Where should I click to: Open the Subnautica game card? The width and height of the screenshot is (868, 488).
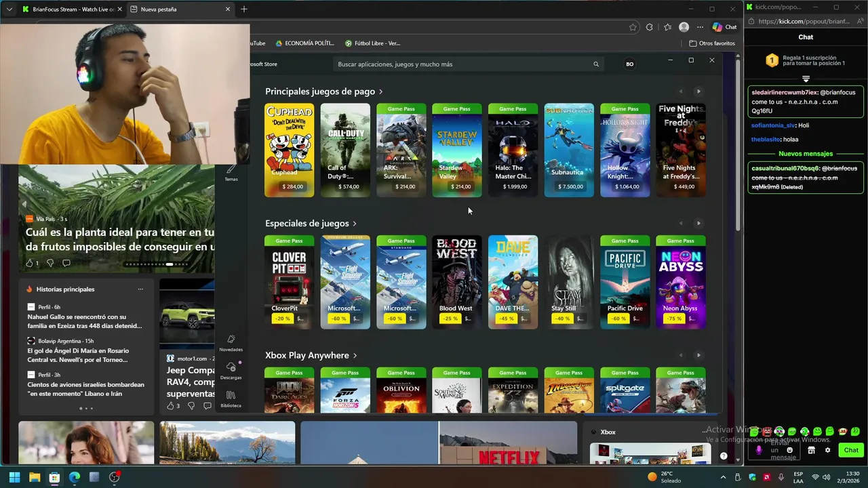pyautogui.click(x=569, y=150)
